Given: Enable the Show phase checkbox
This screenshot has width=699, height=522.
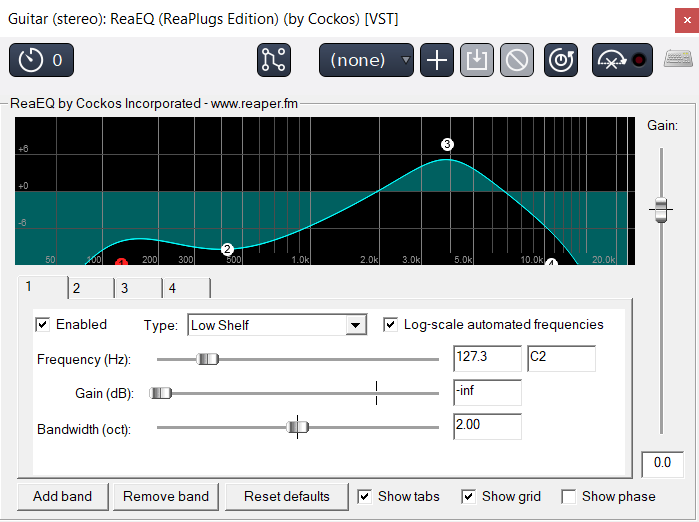Looking at the screenshot, I should coord(568,497).
